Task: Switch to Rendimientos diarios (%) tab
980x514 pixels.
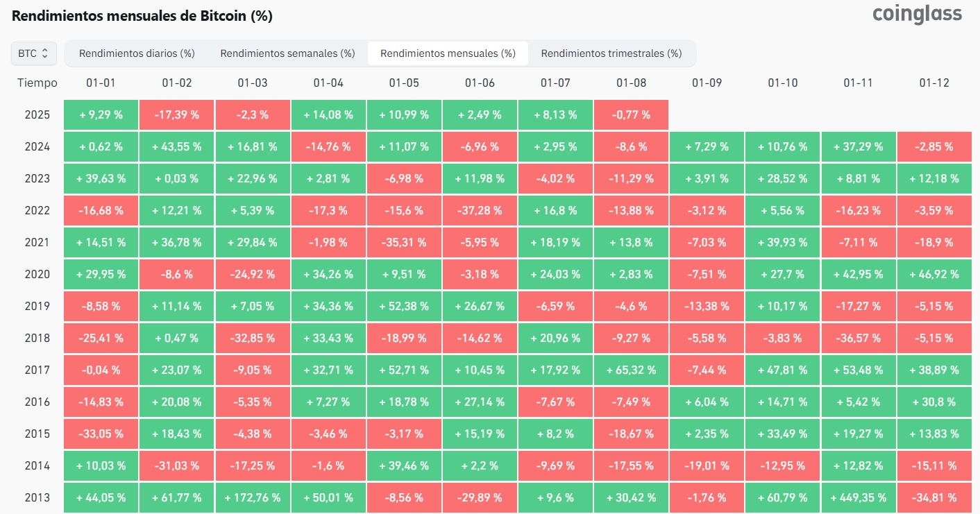Action: coord(137,53)
